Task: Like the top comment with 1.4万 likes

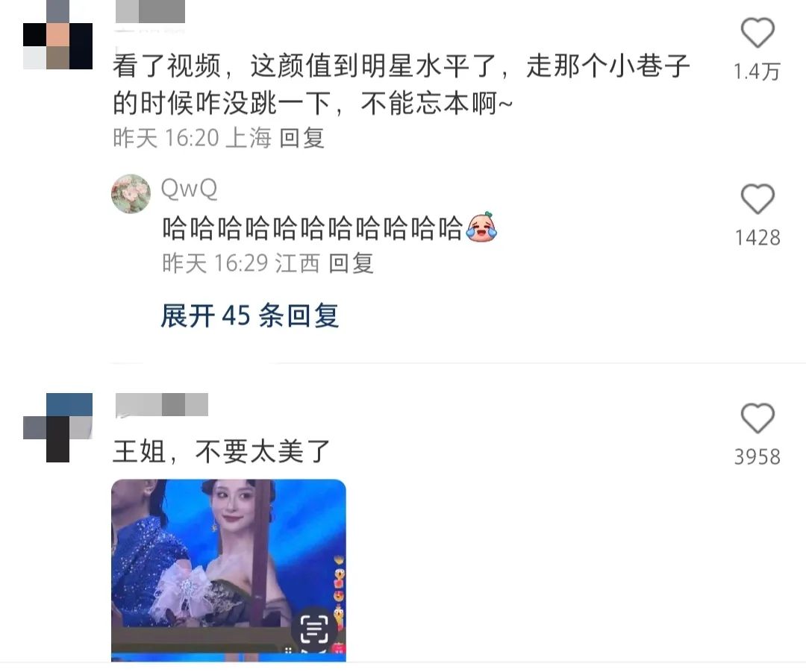Action: pos(757,32)
